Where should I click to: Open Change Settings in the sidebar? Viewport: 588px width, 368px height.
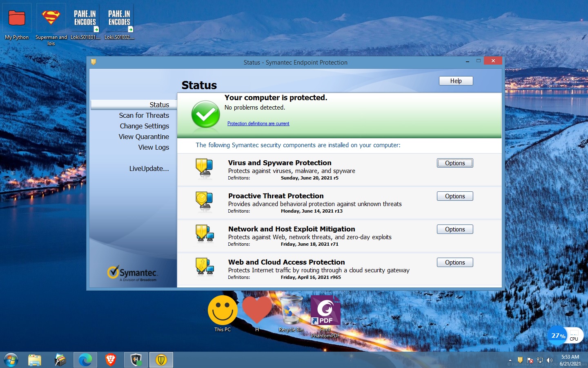[144, 126]
